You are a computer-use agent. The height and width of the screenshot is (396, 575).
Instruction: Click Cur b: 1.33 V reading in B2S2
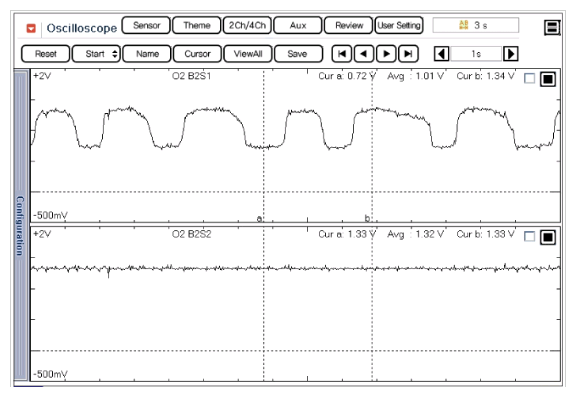(486, 234)
